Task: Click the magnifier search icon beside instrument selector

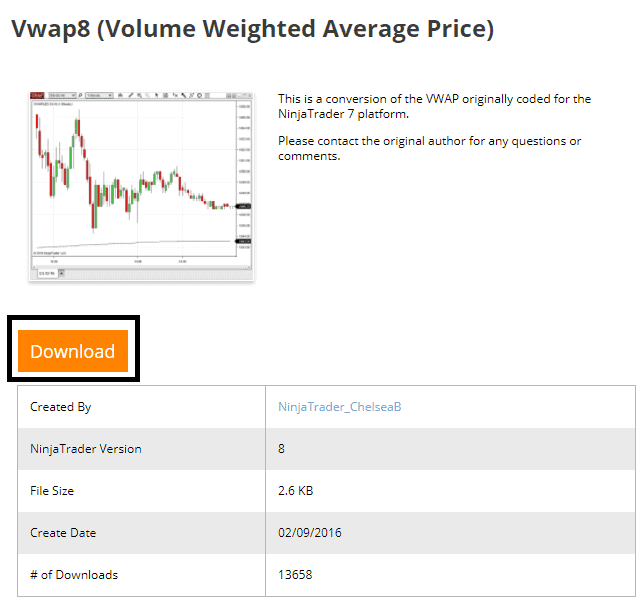Action: click(x=80, y=95)
